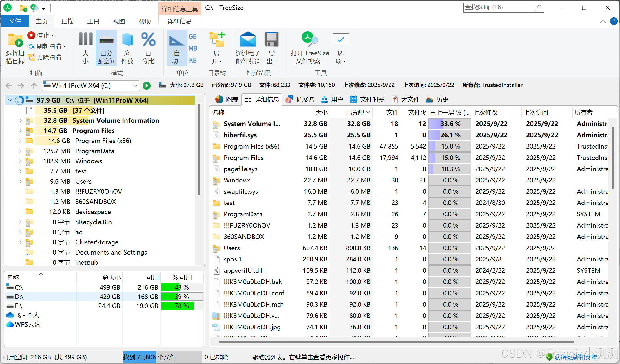Select WPS云盘 in drive list
The width and height of the screenshot is (620, 364).
[x=23, y=324]
